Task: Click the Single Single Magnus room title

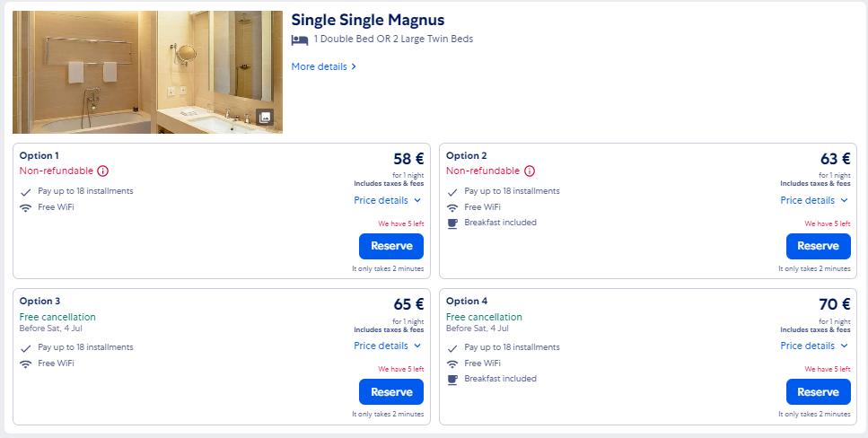Action: point(368,20)
